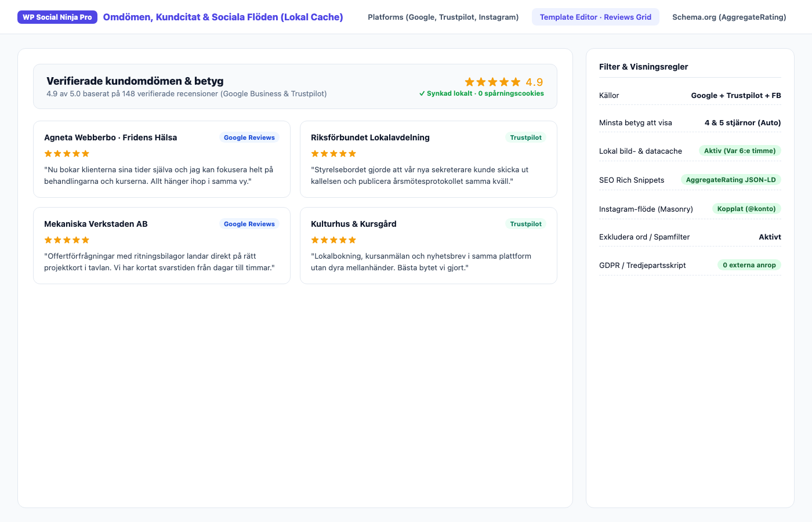Click Trustpilot badge on Riksförbundet Lokalavdelning card
This screenshot has height=522, width=812.
pyautogui.click(x=525, y=137)
